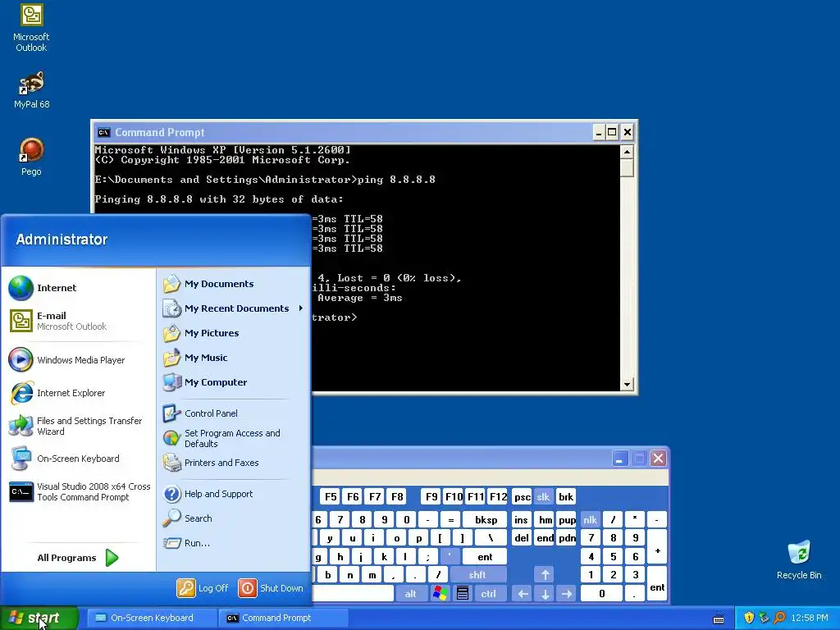
Task: Click the del key on keyboard
Action: [x=521, y=538]
